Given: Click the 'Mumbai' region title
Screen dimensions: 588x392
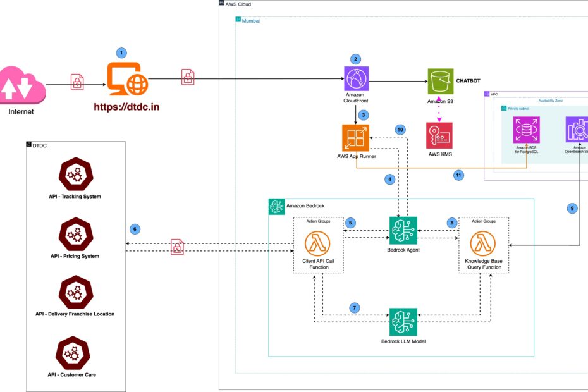Looking at the screenshot, I should click(x=251, y=21).
